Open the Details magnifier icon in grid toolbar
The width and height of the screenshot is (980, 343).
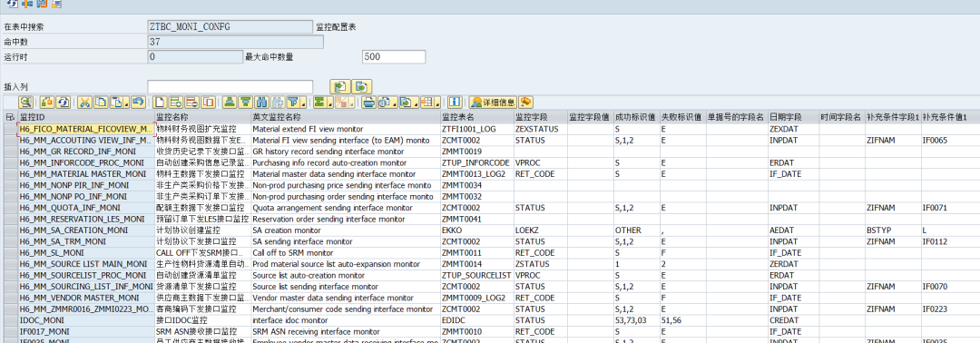coord(25,102)
